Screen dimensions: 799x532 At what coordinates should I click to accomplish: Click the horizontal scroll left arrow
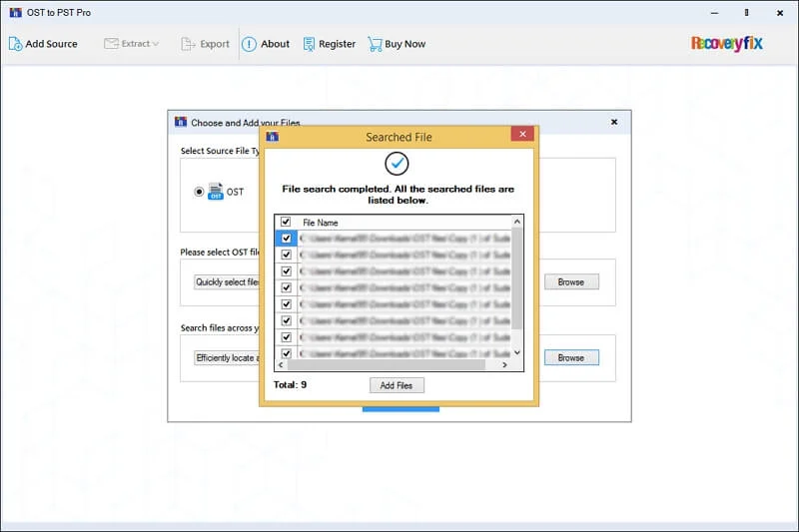coord(281,365)
